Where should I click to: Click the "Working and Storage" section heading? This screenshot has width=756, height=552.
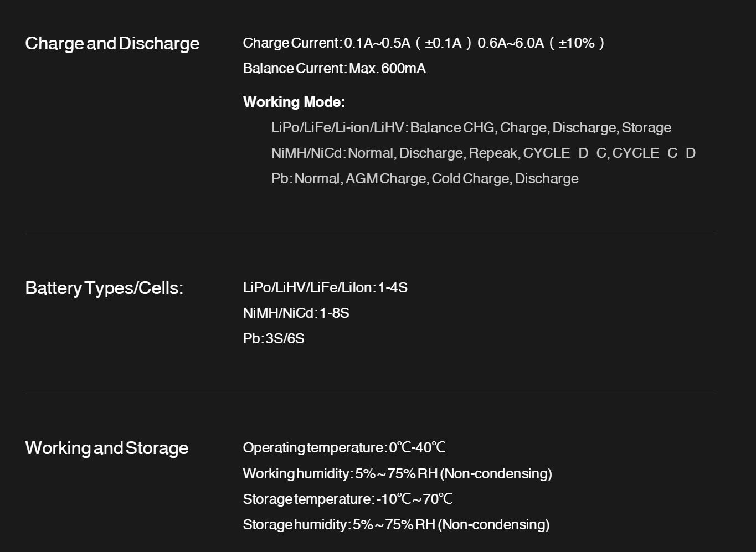click(x=106, y=448)
